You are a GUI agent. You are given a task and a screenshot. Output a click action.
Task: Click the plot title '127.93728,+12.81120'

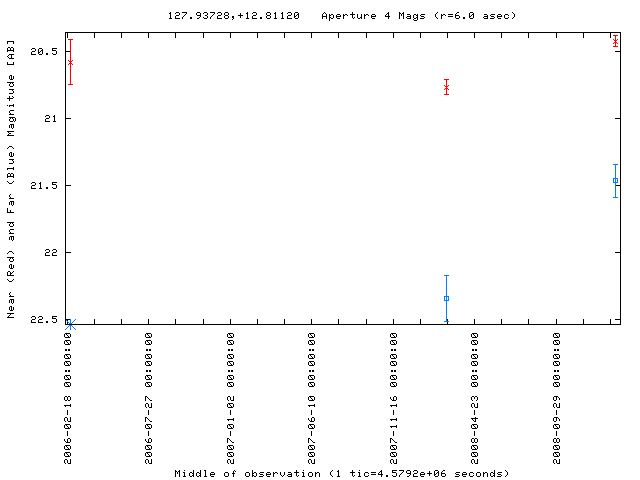[x=233, y=16]
